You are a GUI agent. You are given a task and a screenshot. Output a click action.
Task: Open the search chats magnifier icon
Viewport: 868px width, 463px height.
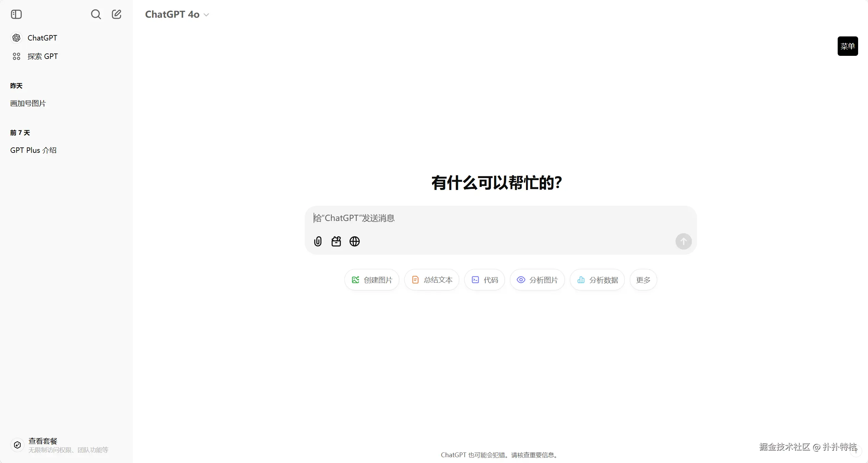[96, 14]
